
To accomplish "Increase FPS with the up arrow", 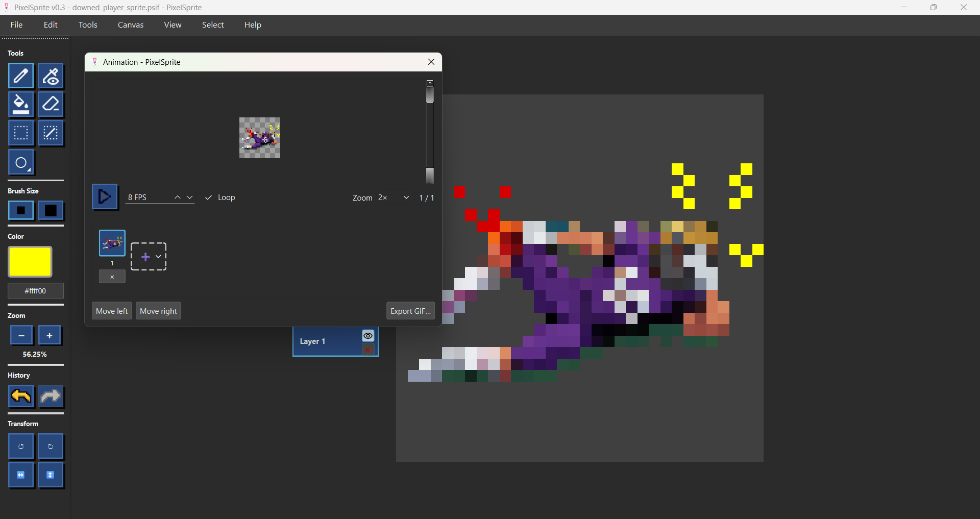I will click(x=178, y=197).
